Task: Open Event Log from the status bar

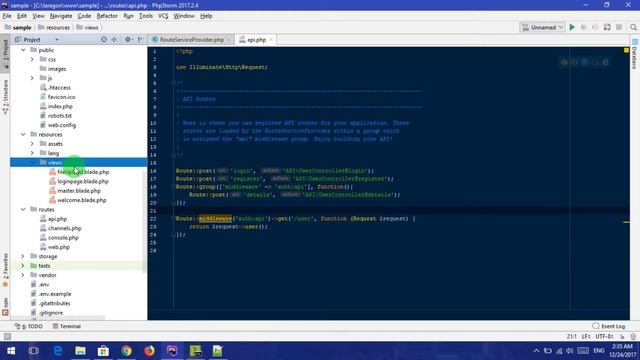Action: [609, 326]
